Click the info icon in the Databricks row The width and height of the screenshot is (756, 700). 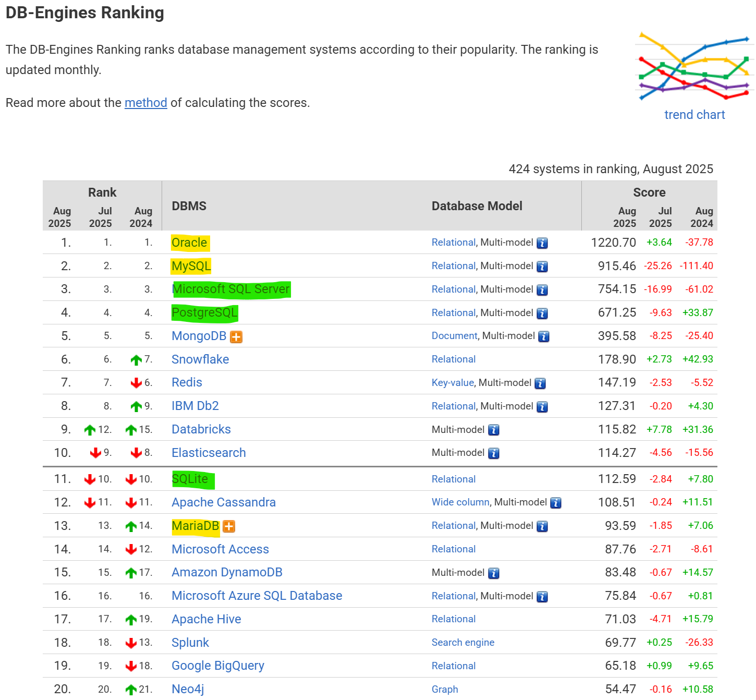494,430
